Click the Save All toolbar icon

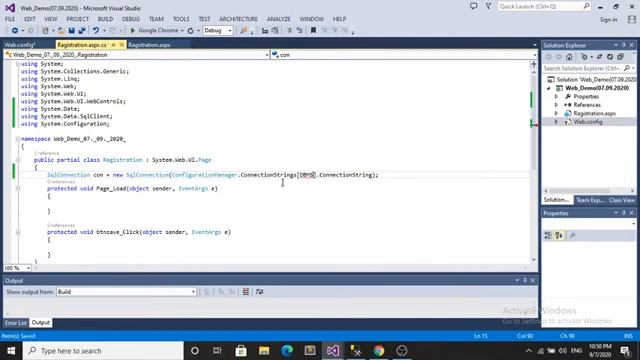[x=82, y=31]
